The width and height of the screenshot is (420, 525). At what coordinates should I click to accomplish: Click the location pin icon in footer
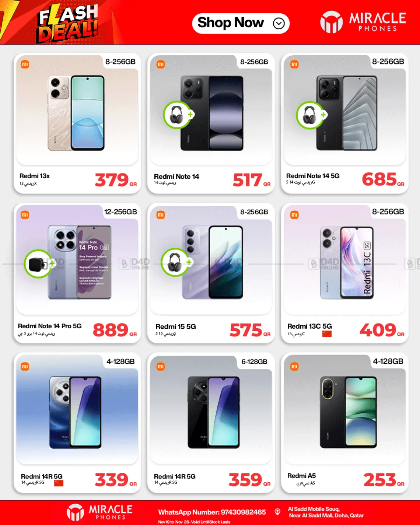[x=278, y=512]
